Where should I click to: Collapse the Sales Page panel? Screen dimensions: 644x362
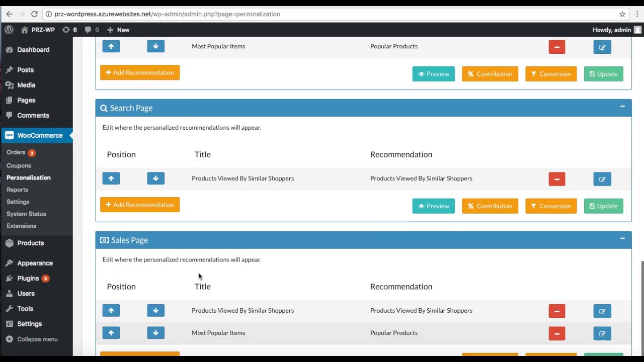coord(622,239)
